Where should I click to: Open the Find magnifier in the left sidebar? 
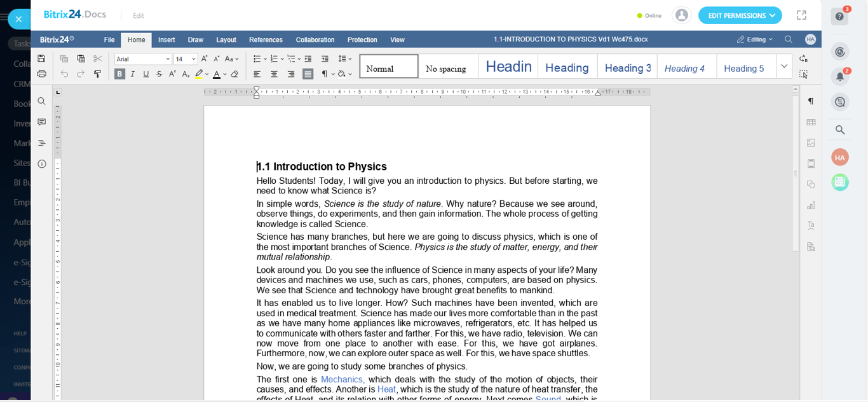42,101
